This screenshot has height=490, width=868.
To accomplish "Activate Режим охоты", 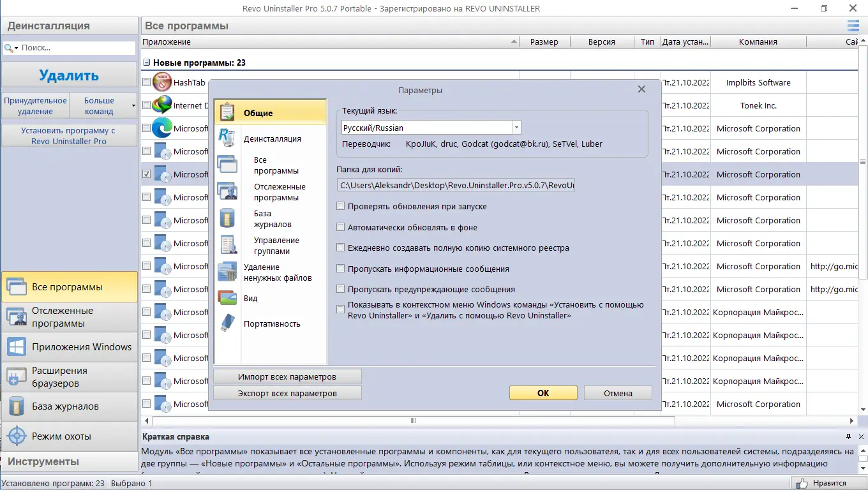I will click(69, 436).
